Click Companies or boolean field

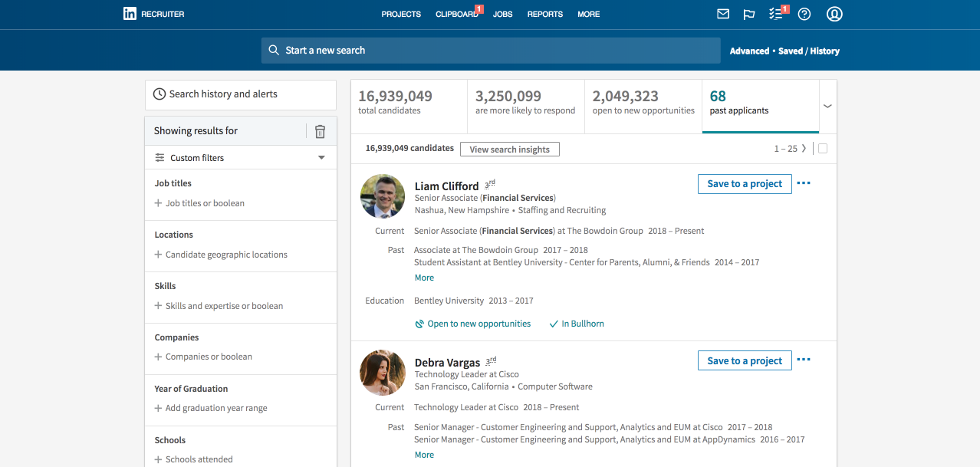[209, 357]
